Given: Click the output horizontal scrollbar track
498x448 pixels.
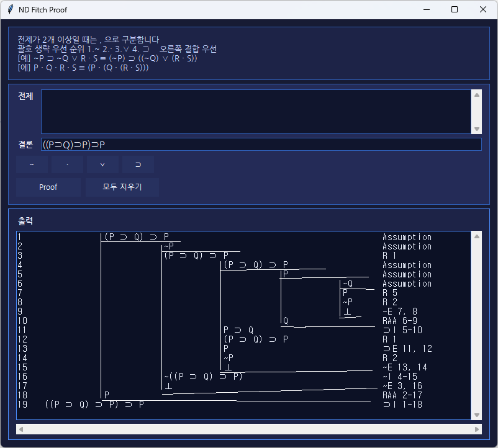Looking at the screenshot, I should (248, 429).
